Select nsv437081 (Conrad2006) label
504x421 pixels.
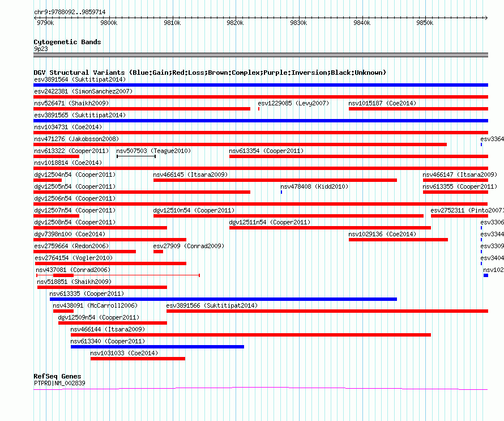(x=73, y=270)
